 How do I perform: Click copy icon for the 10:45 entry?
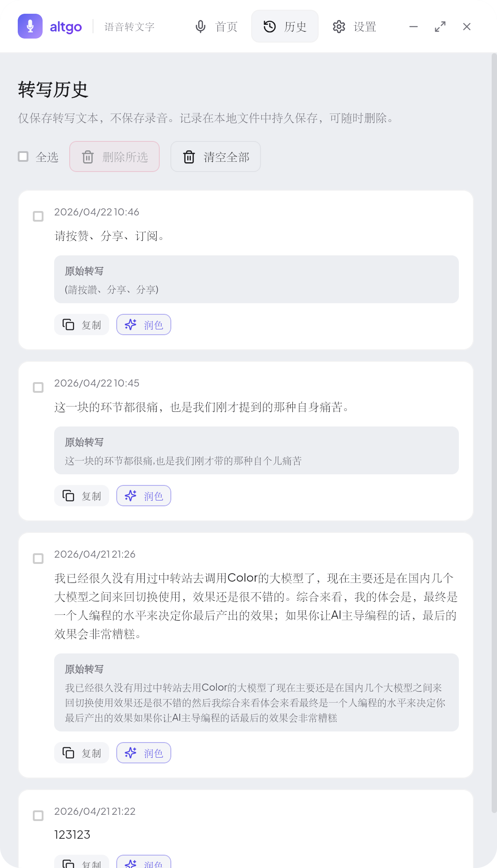[68, 496]
